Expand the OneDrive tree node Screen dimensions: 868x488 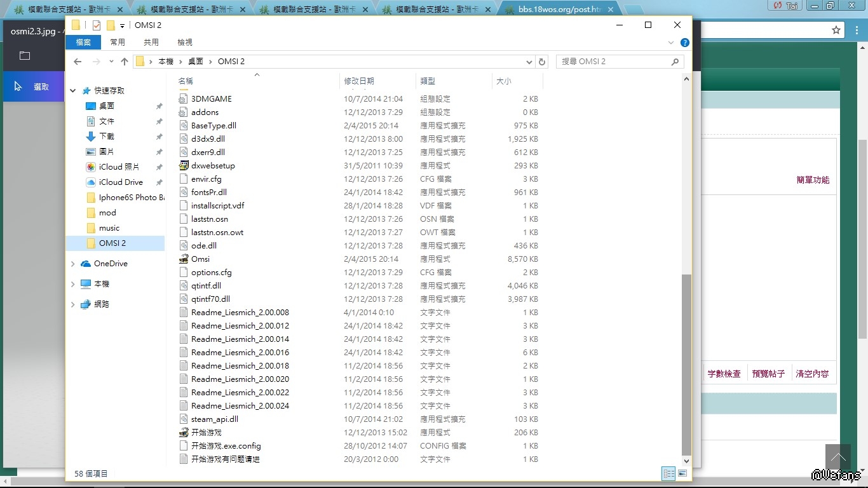73,264
